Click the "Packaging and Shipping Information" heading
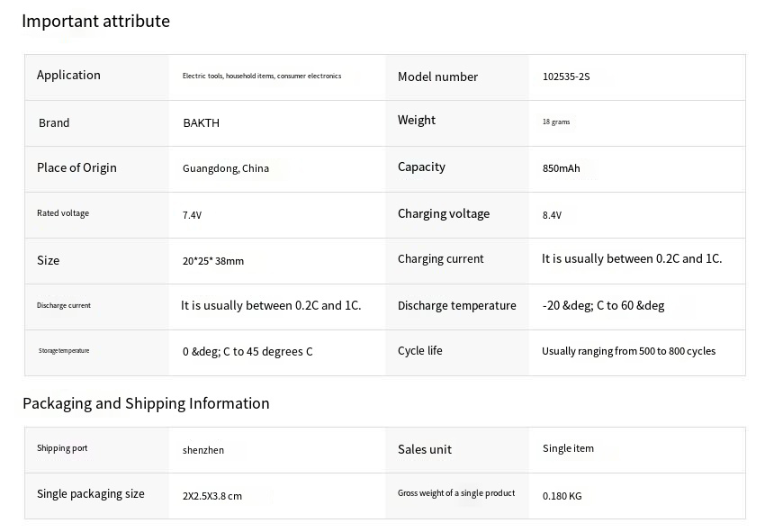The height and width of the screenshot is (532, 765). 146,403
